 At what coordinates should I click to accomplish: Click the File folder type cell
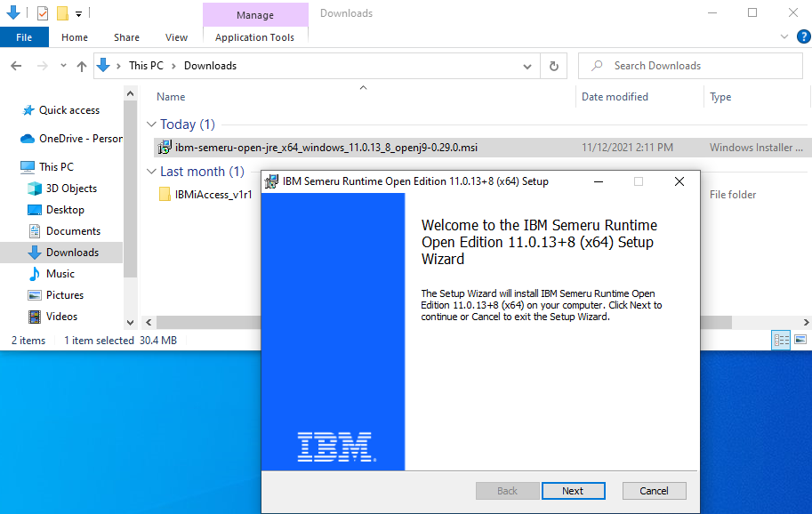(733, 195)
